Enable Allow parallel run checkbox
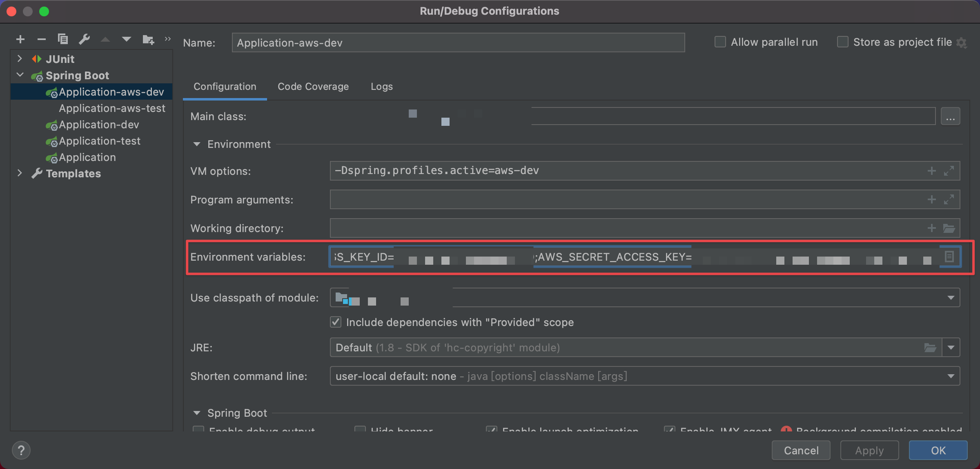This screenshot has width=980, height=469. click(x=720, y=42)
